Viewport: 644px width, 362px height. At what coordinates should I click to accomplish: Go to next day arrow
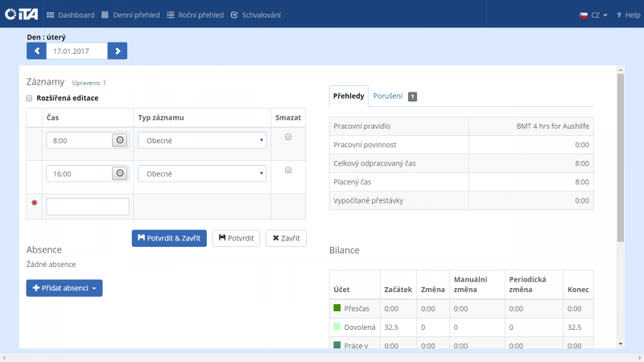coord(118,51)
